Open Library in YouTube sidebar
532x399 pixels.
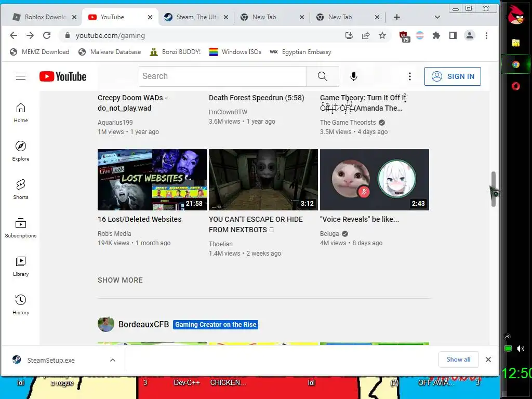click(21, 267)
